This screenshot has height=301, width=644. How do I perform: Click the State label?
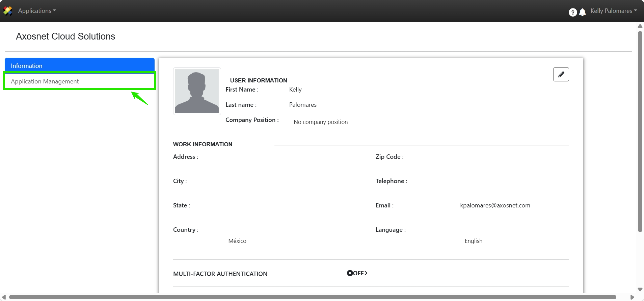pos(182,205)
